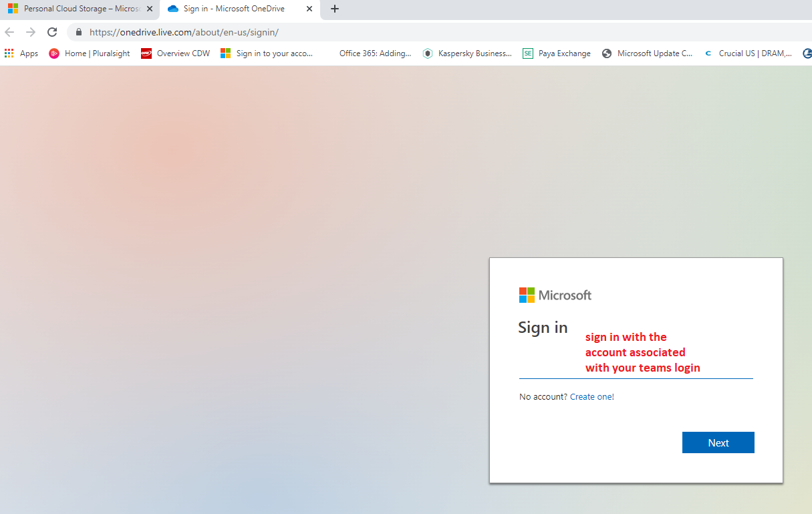Click the Kaspersky shield favicon
Viewport: 812px width, 514px height.
point(428,53)
